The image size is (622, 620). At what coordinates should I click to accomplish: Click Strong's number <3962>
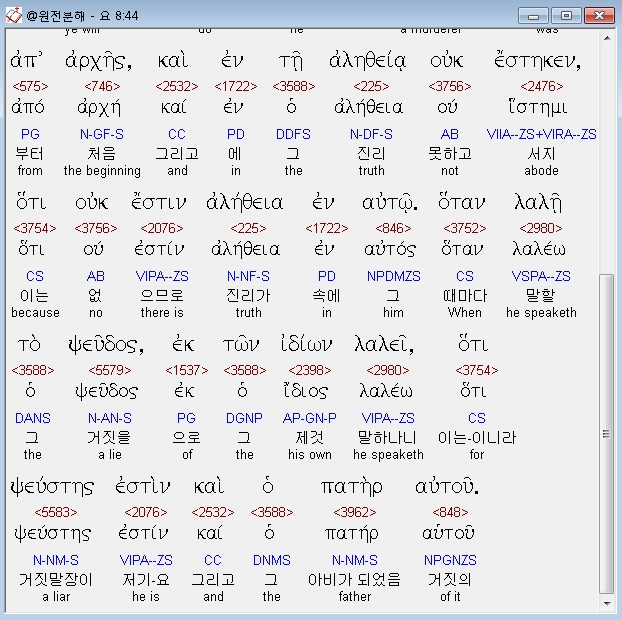click(x=354, y=512)
